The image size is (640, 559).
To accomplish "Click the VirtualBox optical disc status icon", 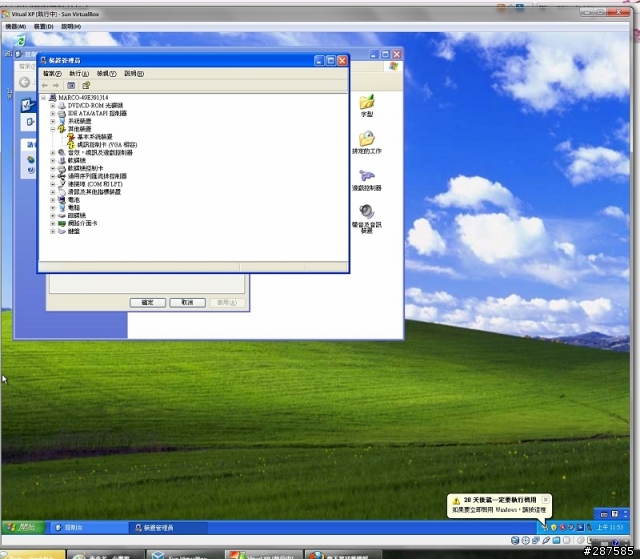I will pyautogui.click(x=526, y=541).
